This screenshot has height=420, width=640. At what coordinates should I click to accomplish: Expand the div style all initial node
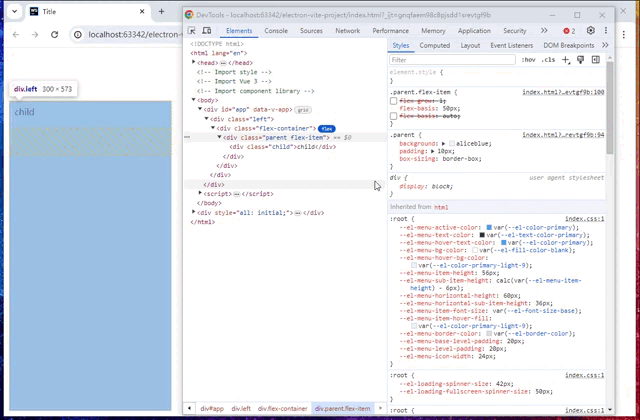pyautogui.click(x=194, y=212)
